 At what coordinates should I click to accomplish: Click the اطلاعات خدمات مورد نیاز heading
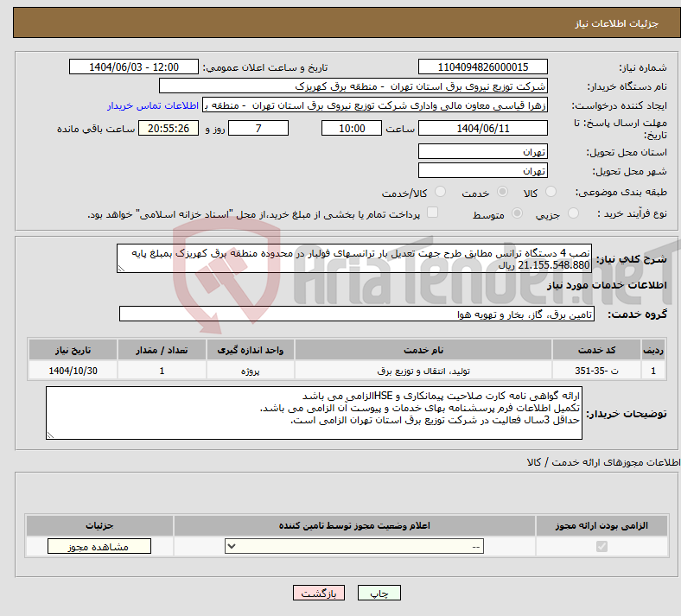pos(607,285)
